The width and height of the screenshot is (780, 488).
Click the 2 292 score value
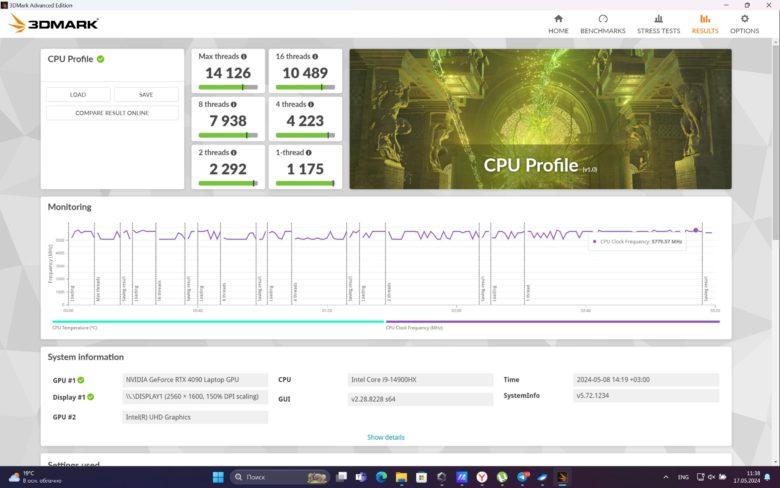click(x=228, y=169)
